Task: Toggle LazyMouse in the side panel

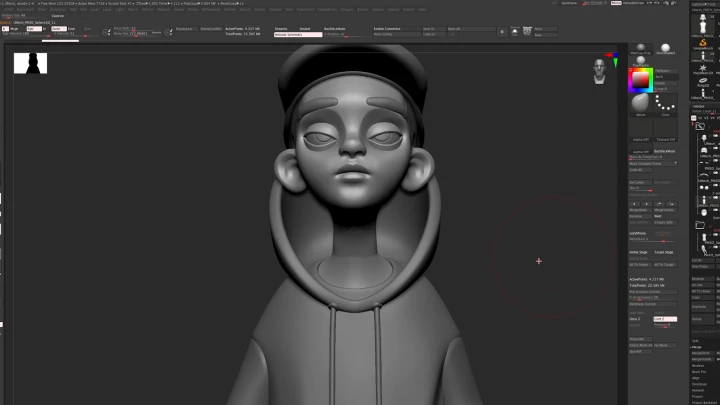Action: point(639,233)
